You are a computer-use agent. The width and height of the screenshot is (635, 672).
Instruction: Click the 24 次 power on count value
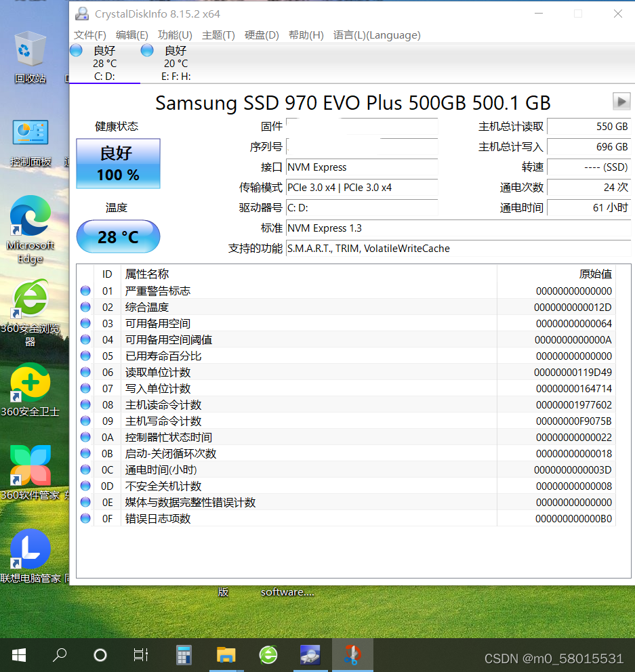tap(589, 187)
